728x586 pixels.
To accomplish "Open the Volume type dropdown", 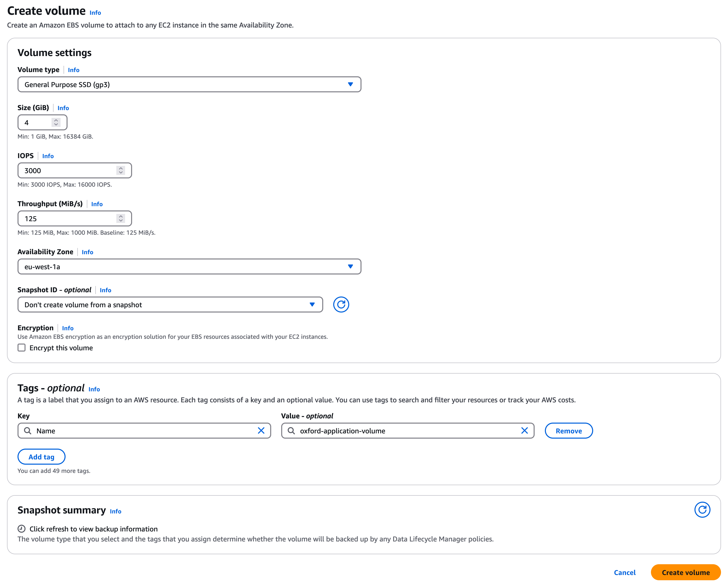I will coord(189,84).
